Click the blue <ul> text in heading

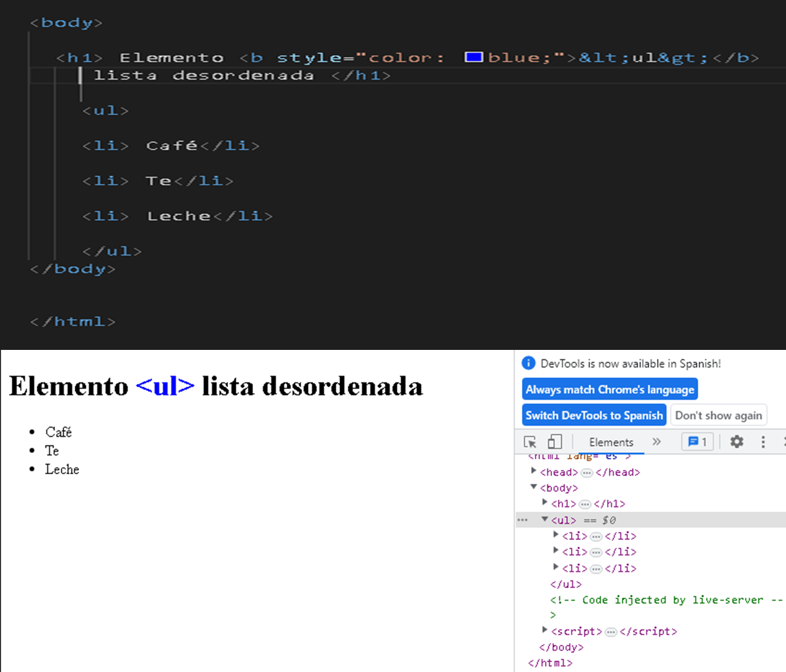click(x=165, y=386)
